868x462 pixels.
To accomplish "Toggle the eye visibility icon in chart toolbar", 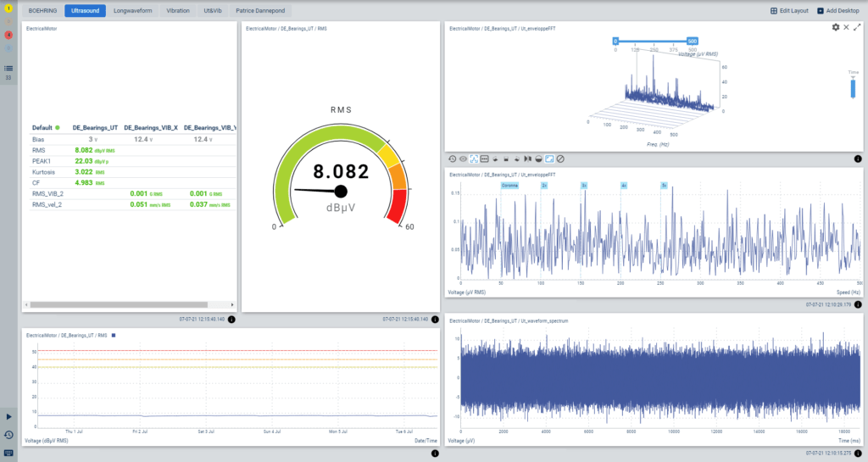I will coord(463,159).
